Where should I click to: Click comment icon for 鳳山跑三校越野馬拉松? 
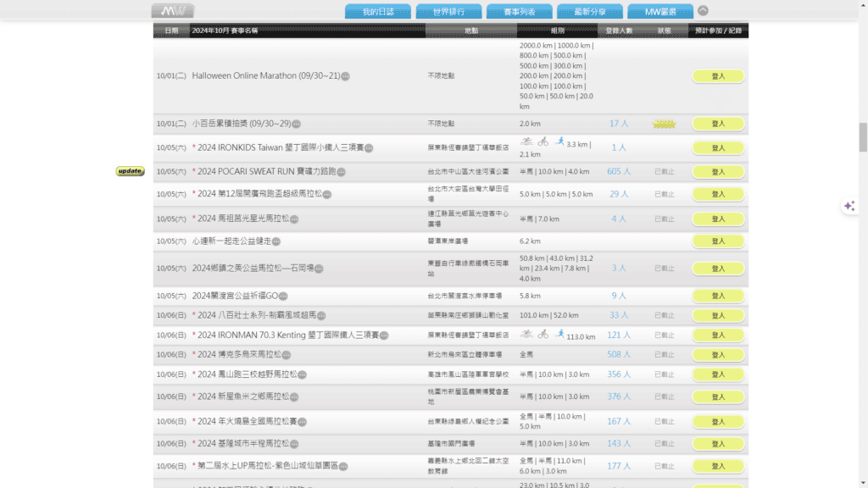click(x=303, y=374)
